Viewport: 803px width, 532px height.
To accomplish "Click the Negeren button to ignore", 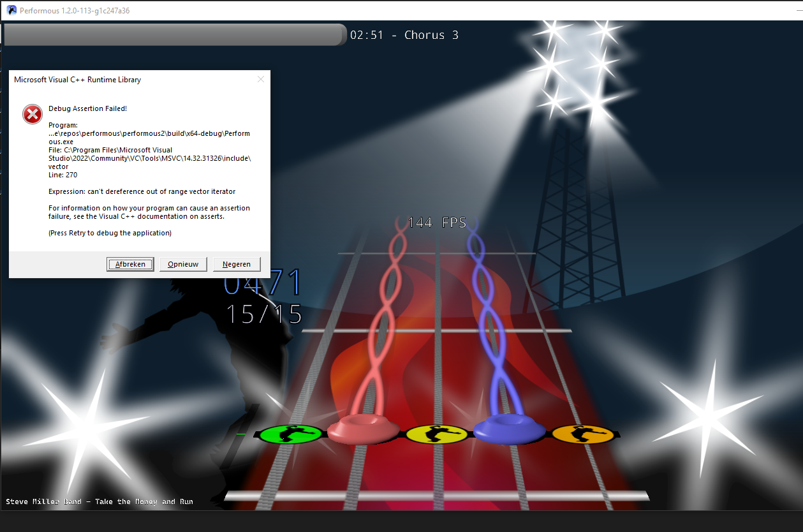I will pyautogui.click(x=237, y=264).
